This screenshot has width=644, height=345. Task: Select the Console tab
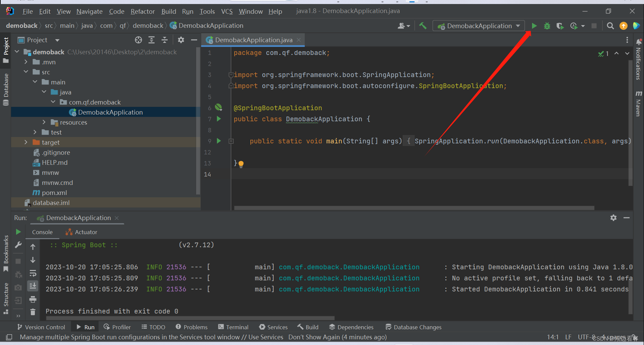(x=42, y=232)
